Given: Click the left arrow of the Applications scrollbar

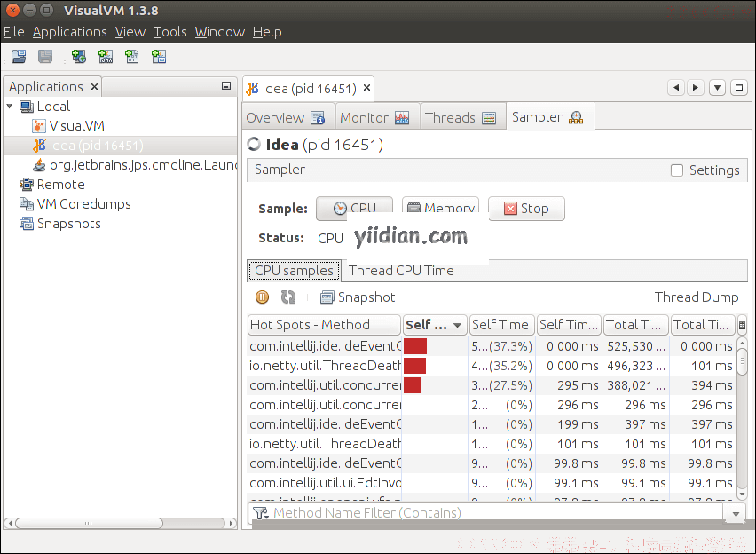Looking at the screenshot, I should [10, 523].
